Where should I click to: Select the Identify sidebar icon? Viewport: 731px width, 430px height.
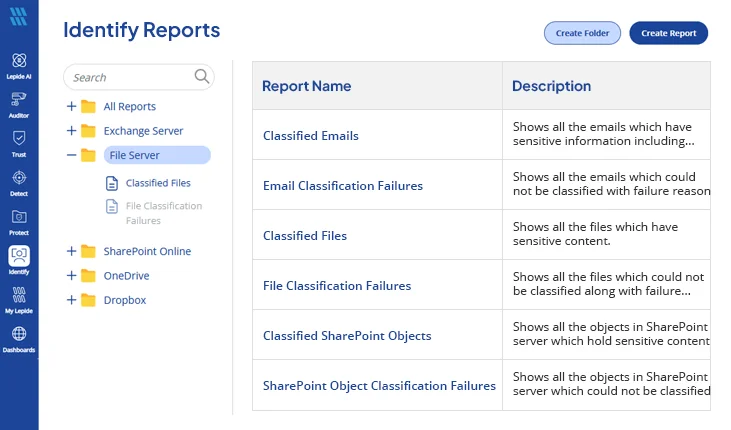[19, 256]
